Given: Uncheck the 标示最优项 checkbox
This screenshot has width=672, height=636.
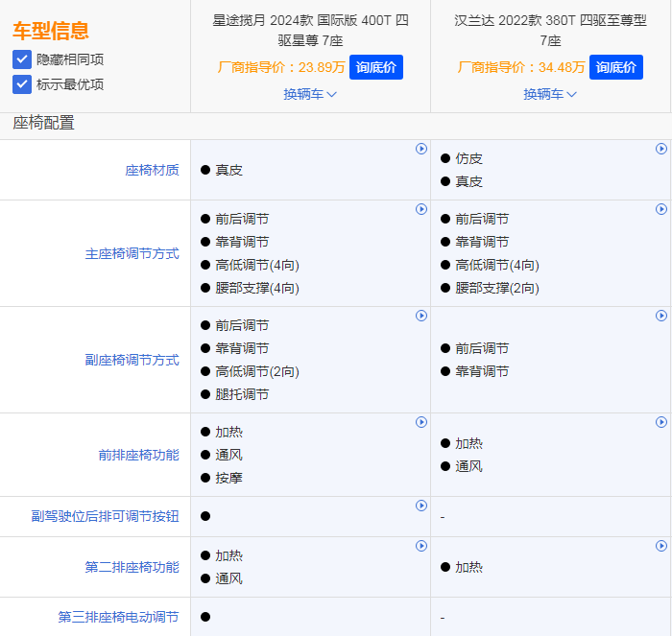Looking at the screenshot, I should 22,84.
